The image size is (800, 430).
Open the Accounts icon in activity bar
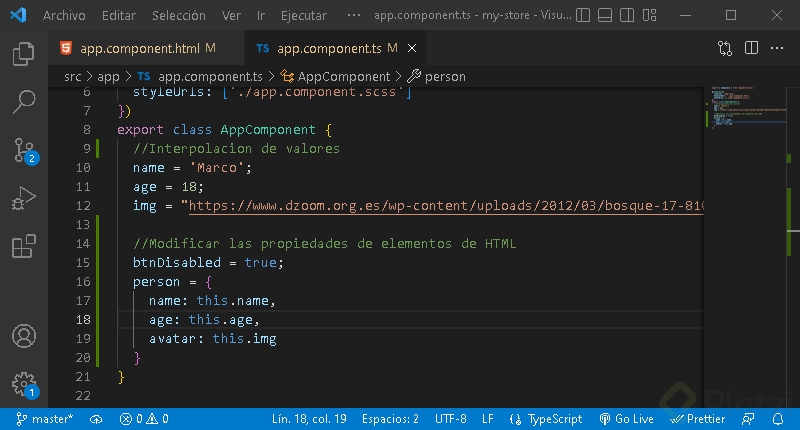(23, 336)
